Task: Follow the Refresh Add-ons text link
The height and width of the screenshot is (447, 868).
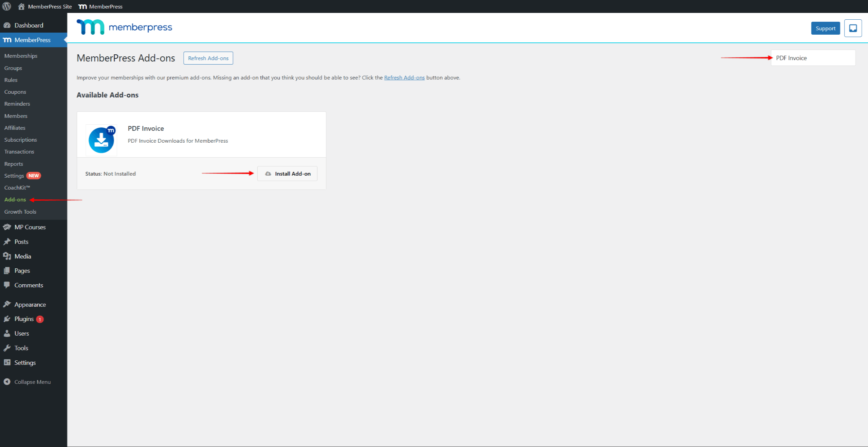Action: click(404, 78)
